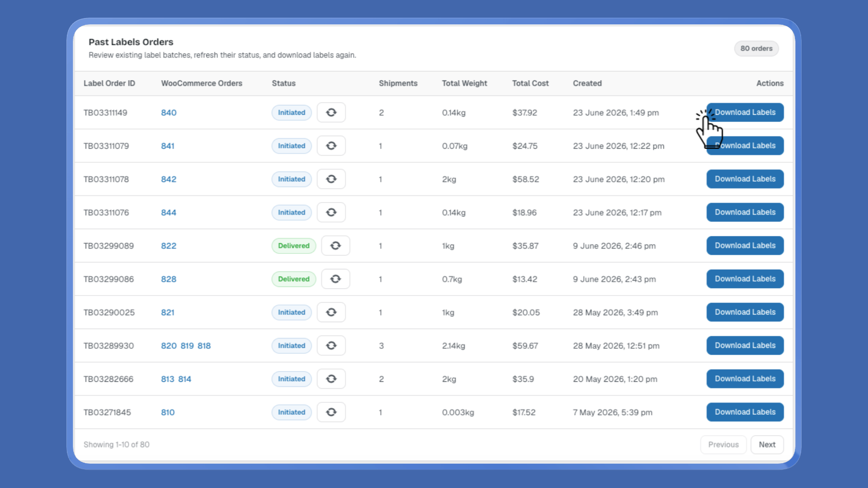Download labels for order TB03311149

tap(745, 113)
